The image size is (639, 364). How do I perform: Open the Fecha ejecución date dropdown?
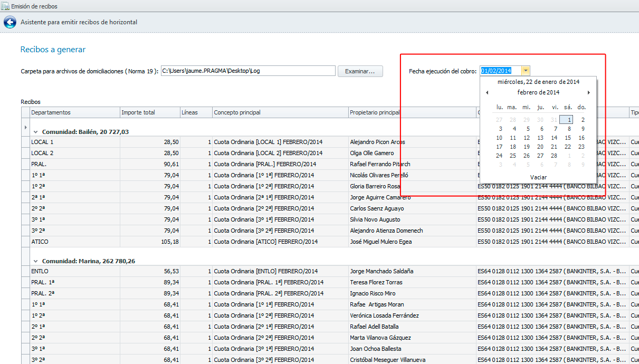pos(526,71)
